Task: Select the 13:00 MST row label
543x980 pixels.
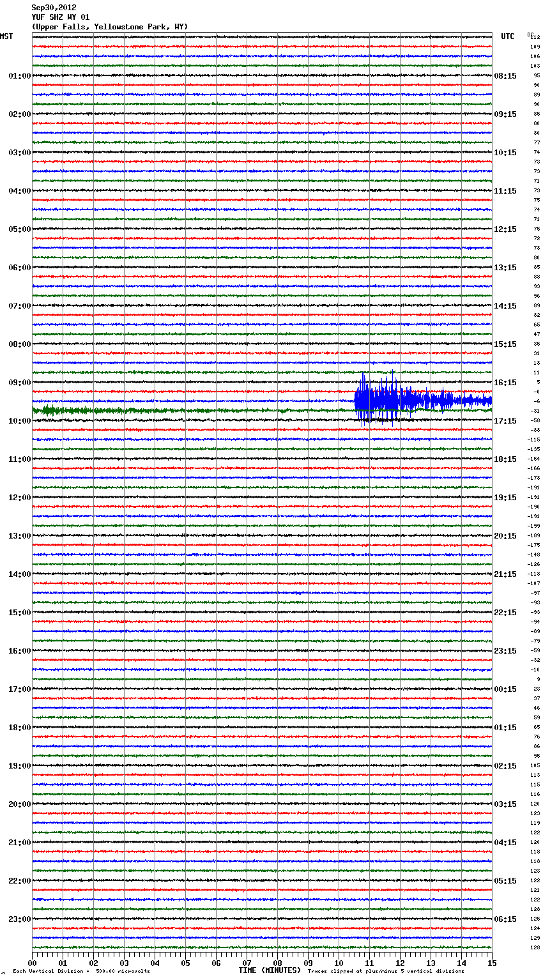Action: click(20, 536)
